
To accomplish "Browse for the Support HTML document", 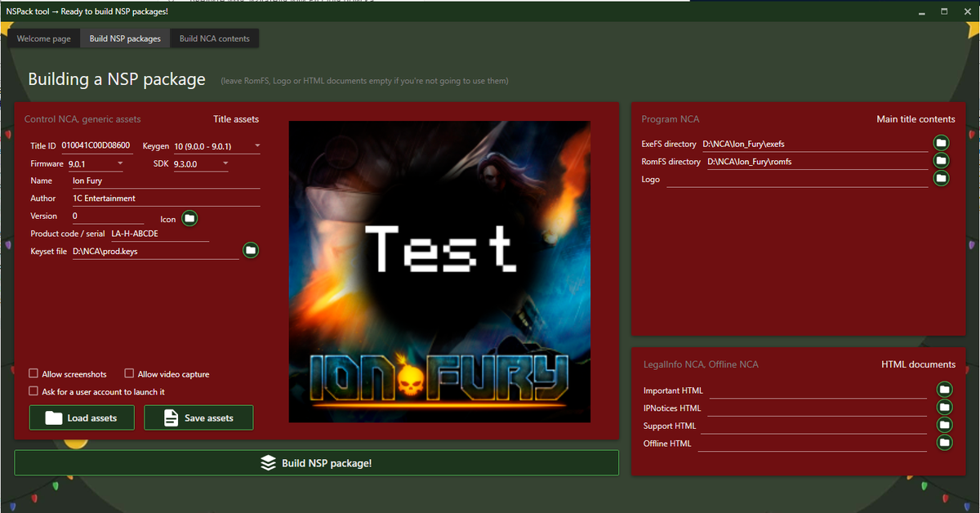I will point(945,425).
